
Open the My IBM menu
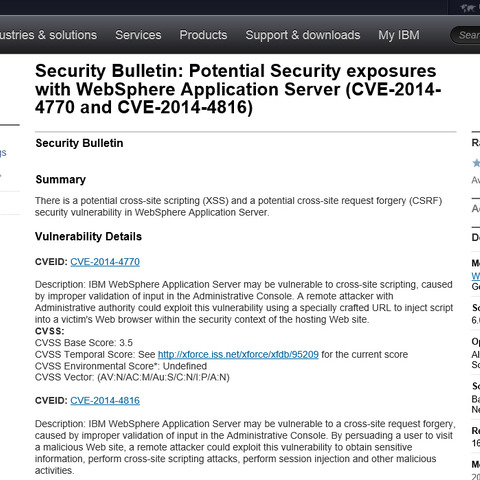coord(399,35)
